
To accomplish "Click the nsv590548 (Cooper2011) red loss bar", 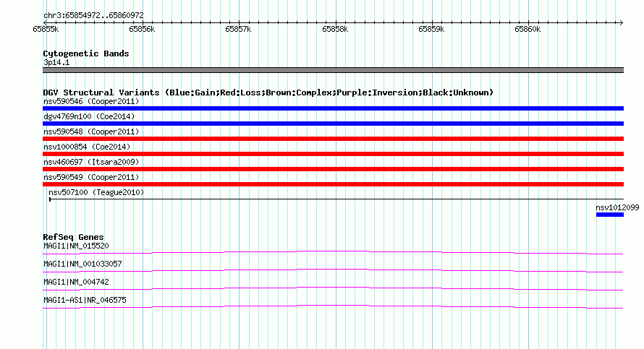I will [x=333, y=139].
